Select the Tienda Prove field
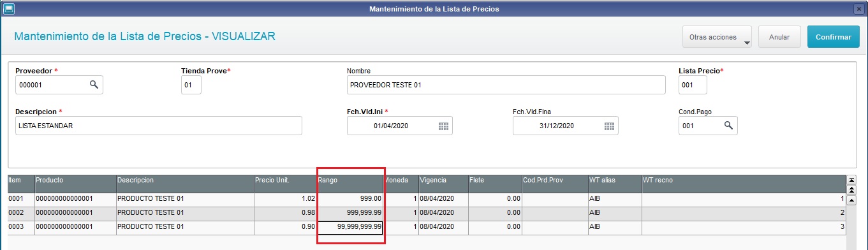This screenshot has height=250, width=868. click(191, 85)
